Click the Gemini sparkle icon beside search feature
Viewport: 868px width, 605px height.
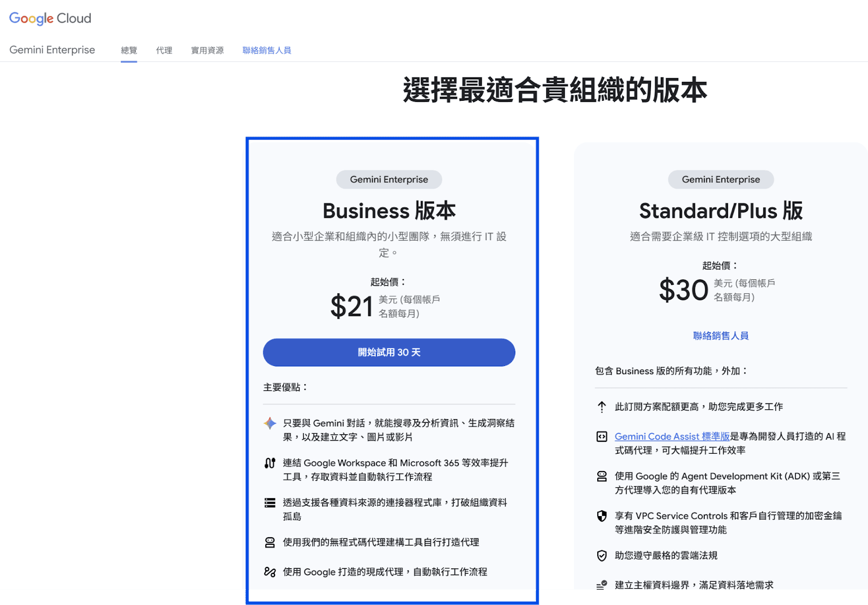270,423
